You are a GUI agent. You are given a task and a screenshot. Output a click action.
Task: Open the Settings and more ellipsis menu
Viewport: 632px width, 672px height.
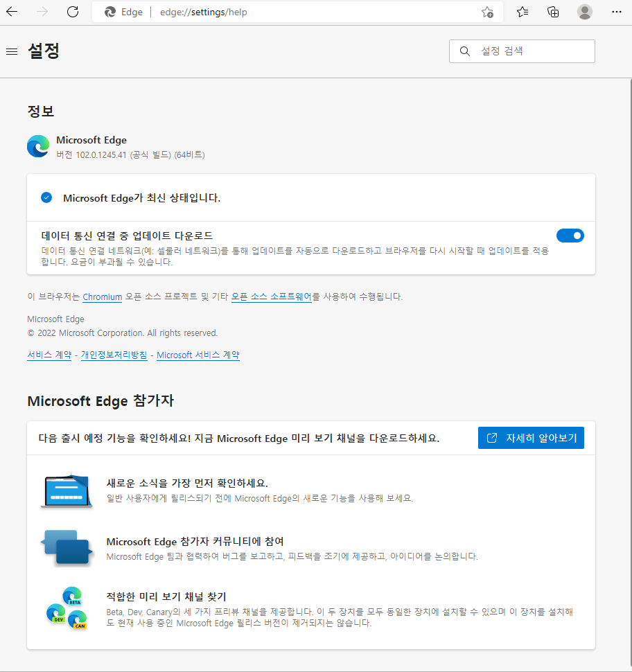pos(617,12)
